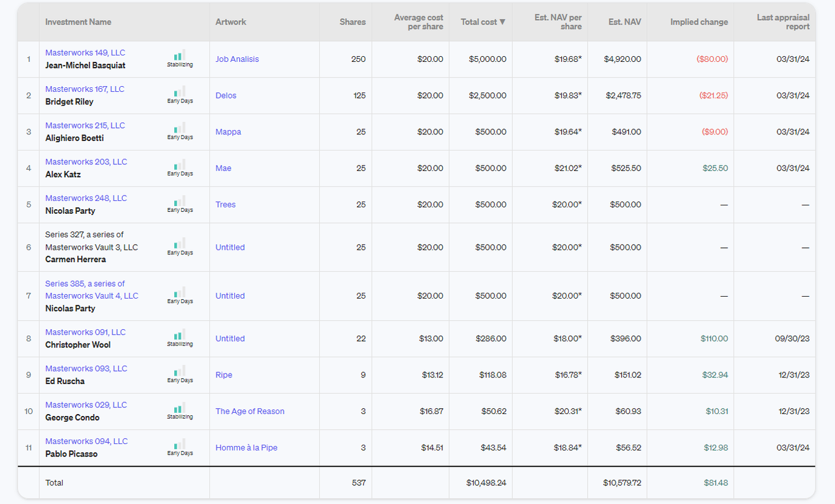
Task: Open The Age of Reason artwork link
Action: [250, 411]
